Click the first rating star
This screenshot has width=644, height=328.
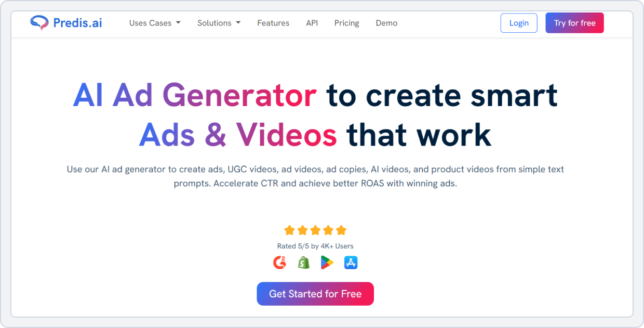click(290, 230)
